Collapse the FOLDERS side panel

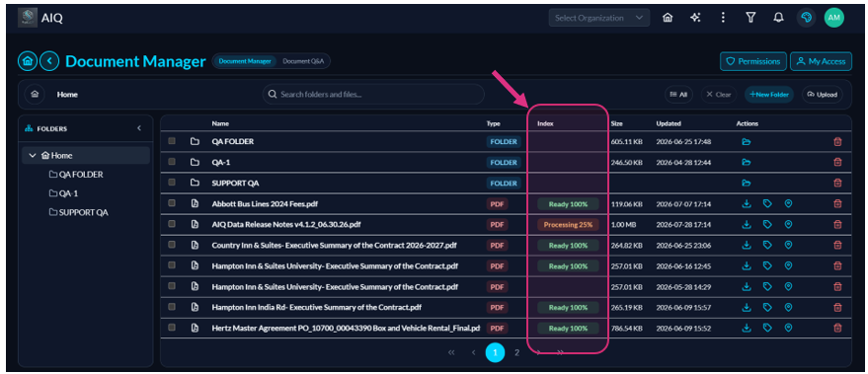tap(139, 128)
